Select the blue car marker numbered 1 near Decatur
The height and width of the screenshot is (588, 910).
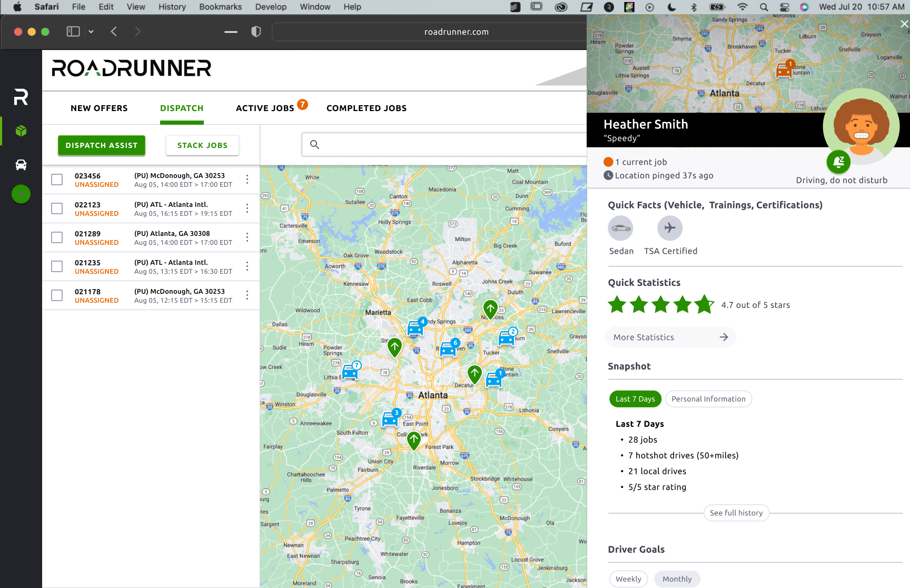pos(495,378)
